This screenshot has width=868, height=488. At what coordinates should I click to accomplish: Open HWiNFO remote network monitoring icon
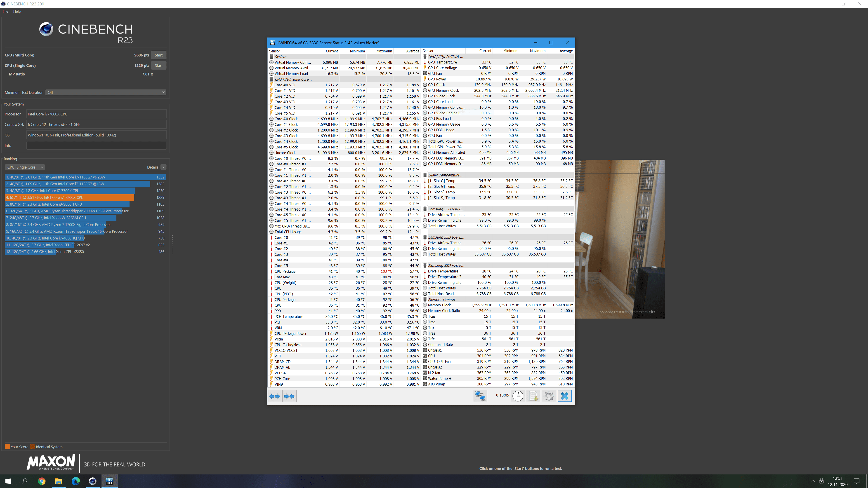tap(480, 396)
